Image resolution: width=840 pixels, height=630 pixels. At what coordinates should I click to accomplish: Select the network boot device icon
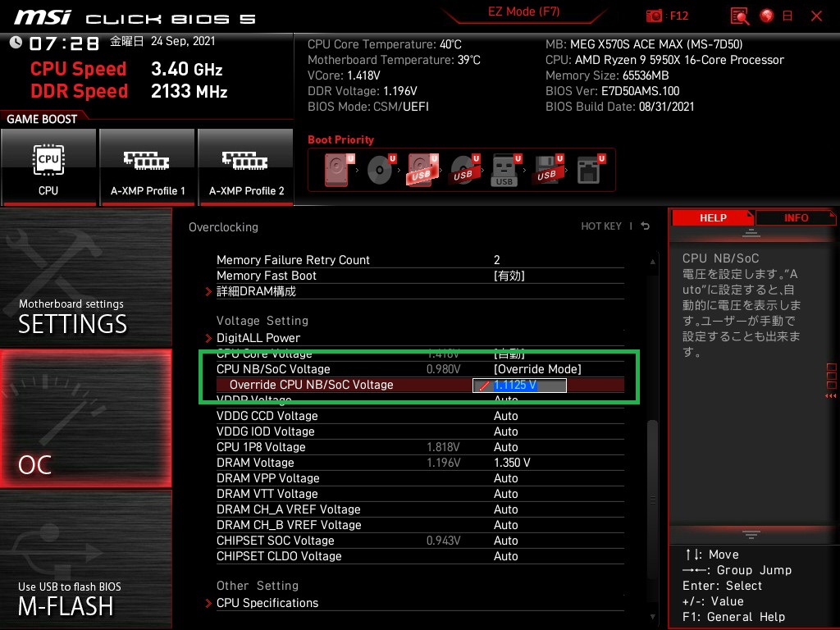point(591,170)
